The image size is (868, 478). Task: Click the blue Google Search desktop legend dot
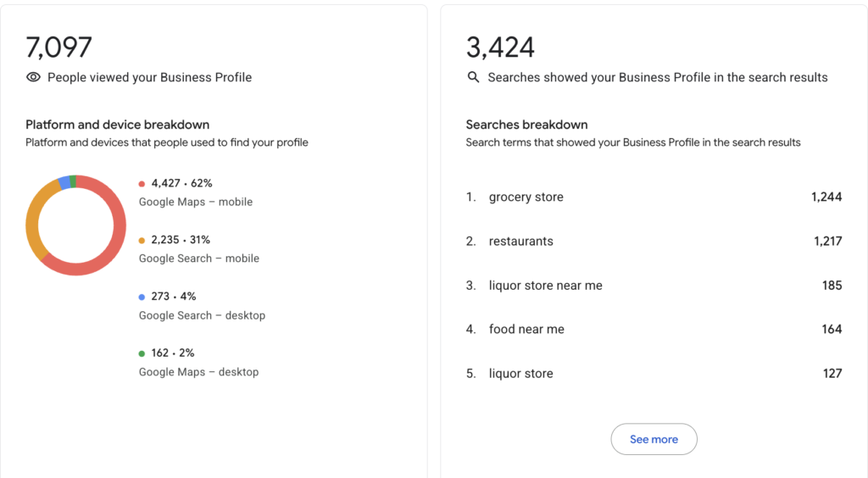(142, 297)
